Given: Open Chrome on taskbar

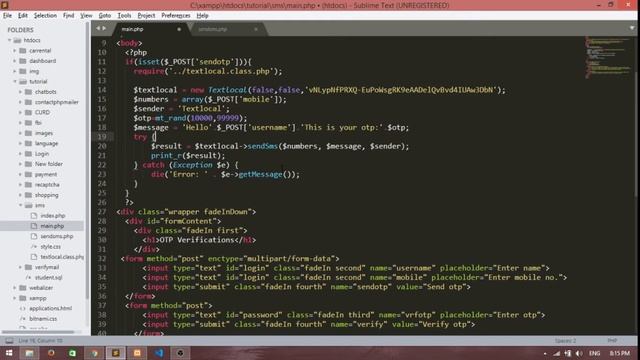Looking at the screenshot, I should tap(94, 353).
